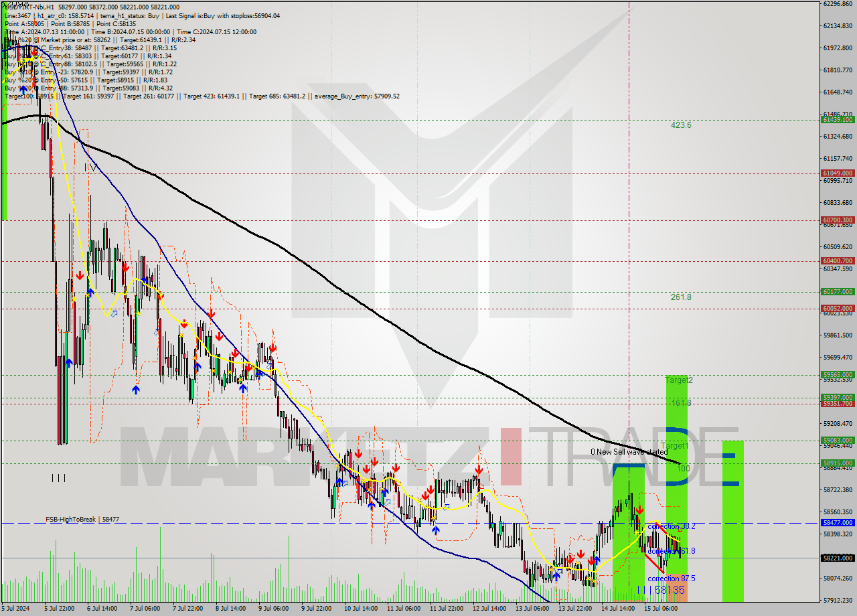857x616 pixels.
Task: Click the 62134.870 price axis tick
Action: pos(837,25)
